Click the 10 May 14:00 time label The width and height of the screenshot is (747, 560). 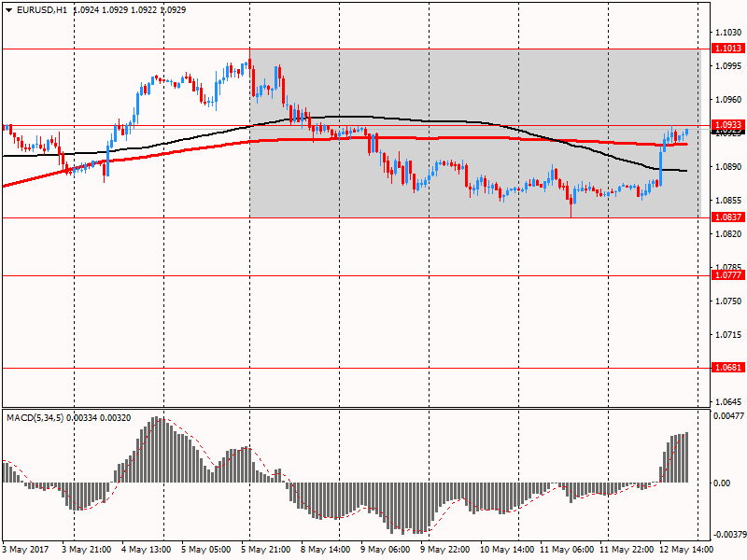point(507,550)
